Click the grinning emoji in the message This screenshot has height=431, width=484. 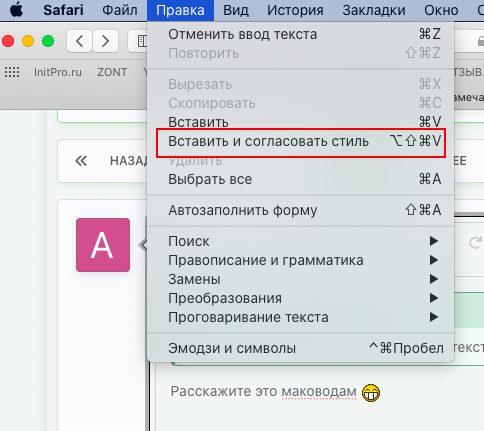pos(371,393)
